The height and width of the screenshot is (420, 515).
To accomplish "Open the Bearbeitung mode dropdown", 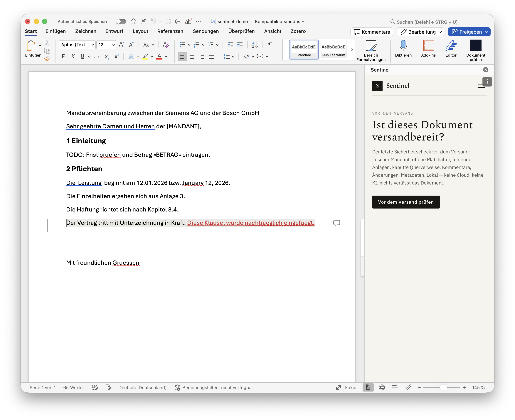I will point(421,32).
